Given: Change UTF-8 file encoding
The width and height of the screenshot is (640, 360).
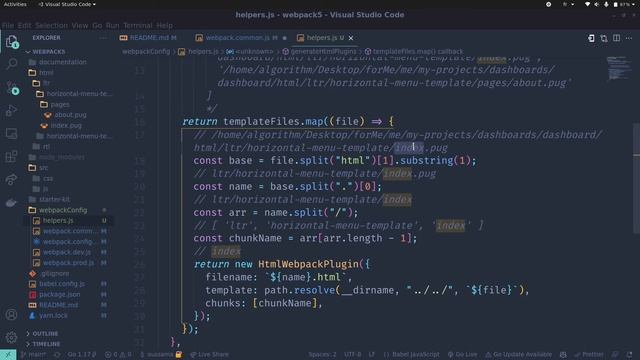Looking at the screenshot, I should pyautogui.click(x=353, y=355).
